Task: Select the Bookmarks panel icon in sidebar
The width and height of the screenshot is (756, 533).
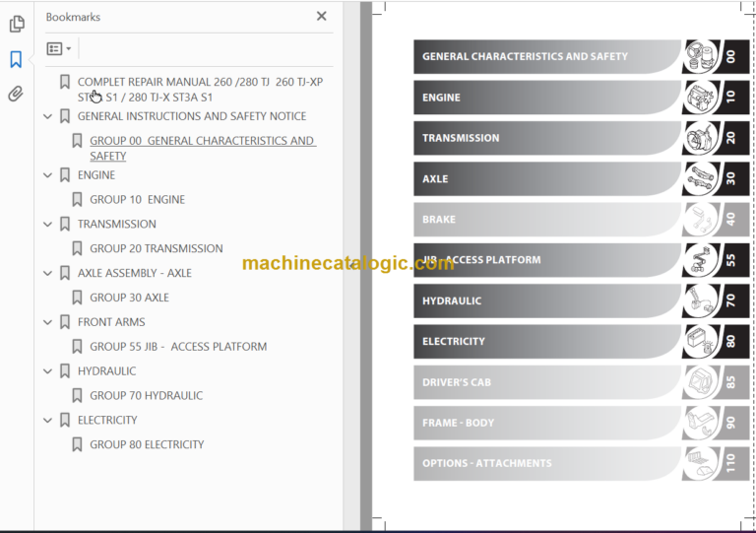Action: click(16, 59)
